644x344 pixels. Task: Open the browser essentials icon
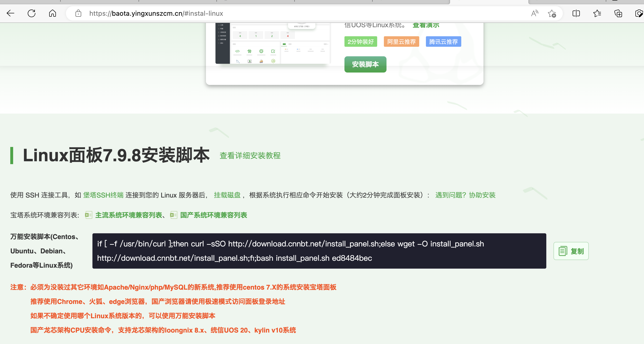tap(639, 13)
